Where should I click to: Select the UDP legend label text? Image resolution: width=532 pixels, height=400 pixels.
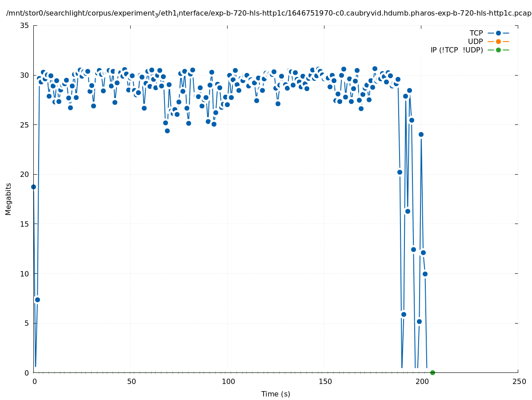(x=475, y=41)
